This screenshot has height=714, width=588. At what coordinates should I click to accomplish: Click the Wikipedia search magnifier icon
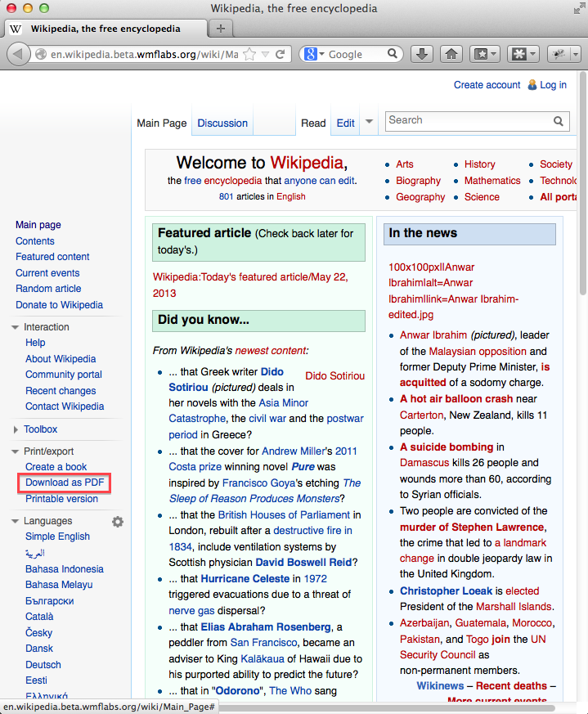[x=559, y=121]
